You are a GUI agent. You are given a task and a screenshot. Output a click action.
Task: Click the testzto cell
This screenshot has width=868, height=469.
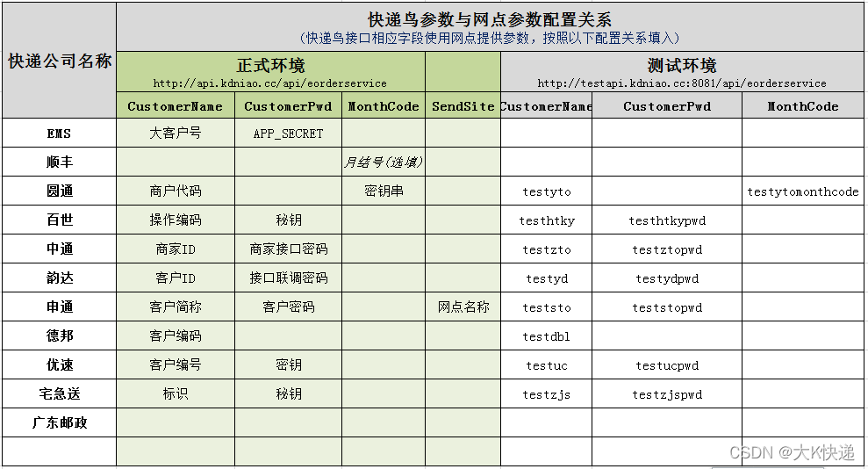[x=547, y=249]
